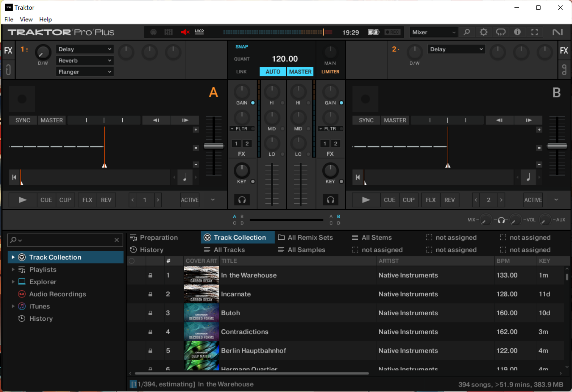Toggle the SNAP mode
The width and height of the screenshot is (572, 392).
coord(242,47)
